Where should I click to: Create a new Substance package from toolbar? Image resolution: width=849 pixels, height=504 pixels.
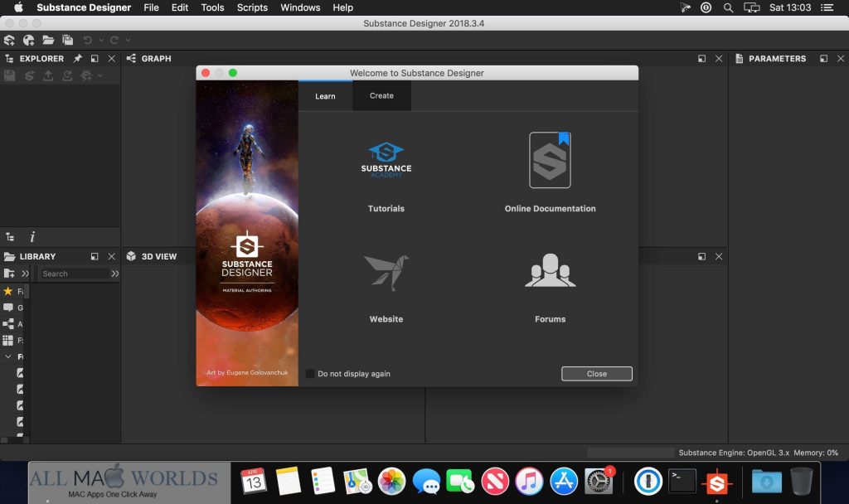tap(9, 40)
